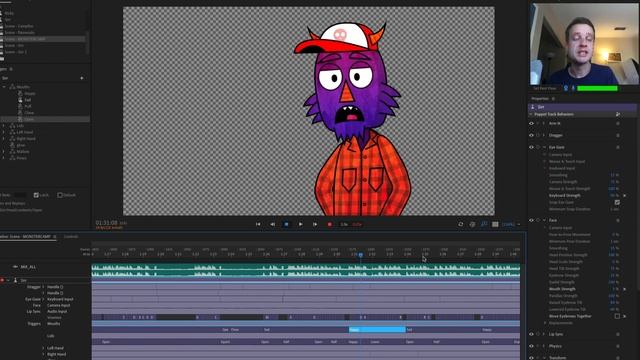640x360 pixels.
Task: Open the Properties panel menu
Action: click(553, 98)
